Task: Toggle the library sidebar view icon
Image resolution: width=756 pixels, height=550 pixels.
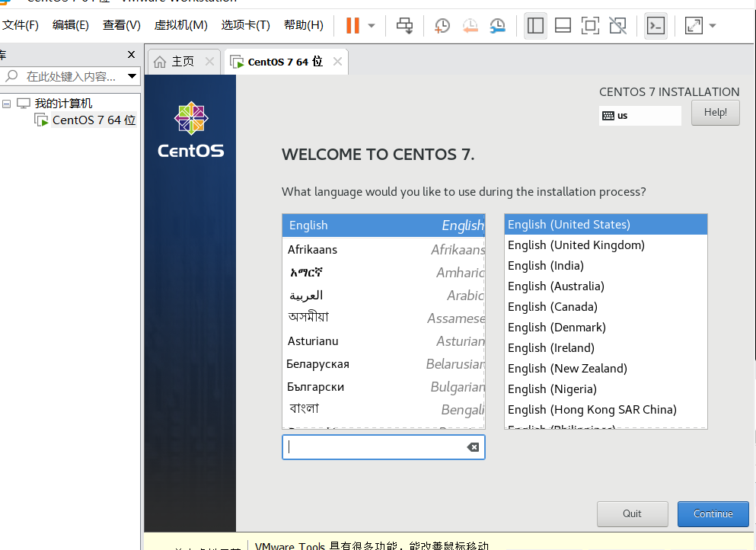Action: pos(535,26)
